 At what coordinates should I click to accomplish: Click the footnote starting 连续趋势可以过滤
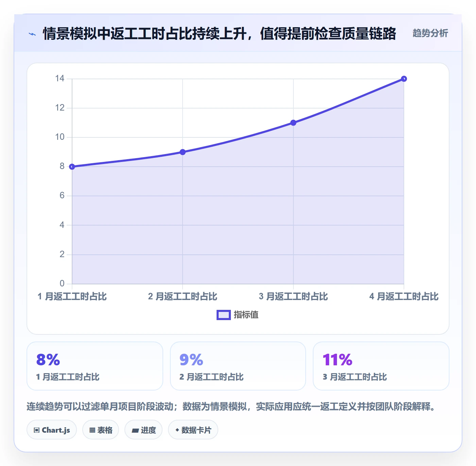pos(231,406)
